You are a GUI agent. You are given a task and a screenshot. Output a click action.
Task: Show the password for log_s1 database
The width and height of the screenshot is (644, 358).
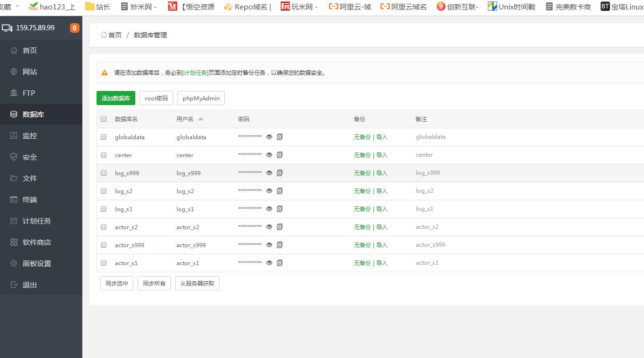[x=269, y=209]
